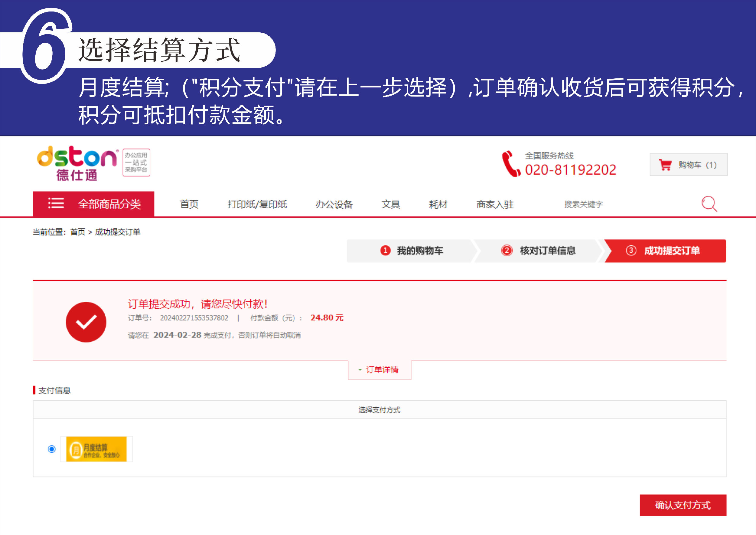Click the 月度结算 payment logo
Image resolution: width=756 pixels, height=535 pixels.
(96, 449)
